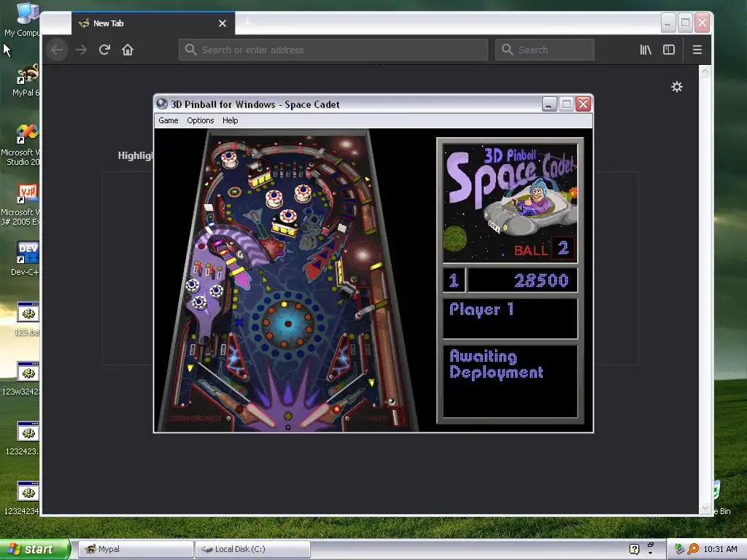Viewport: 747px width, 560px height.
Task: Minimize the 3D Pinball window
Action: pyautogui.click(x=549, y=104)
